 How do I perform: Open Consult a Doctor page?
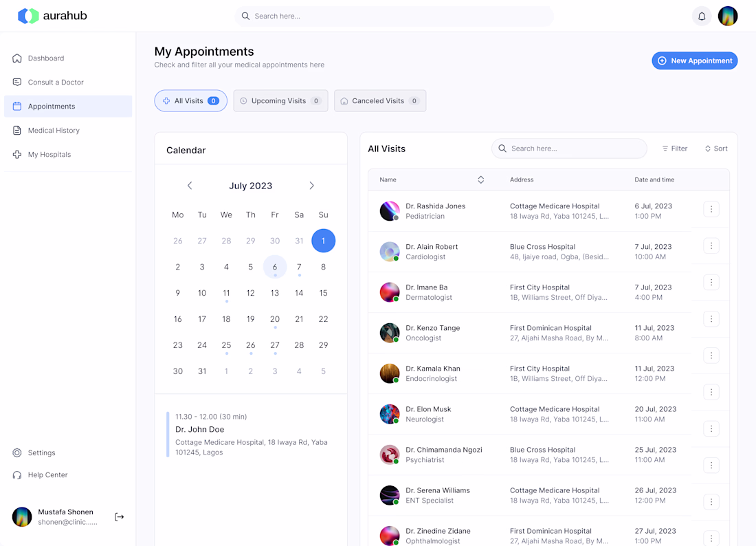[68, 83]
